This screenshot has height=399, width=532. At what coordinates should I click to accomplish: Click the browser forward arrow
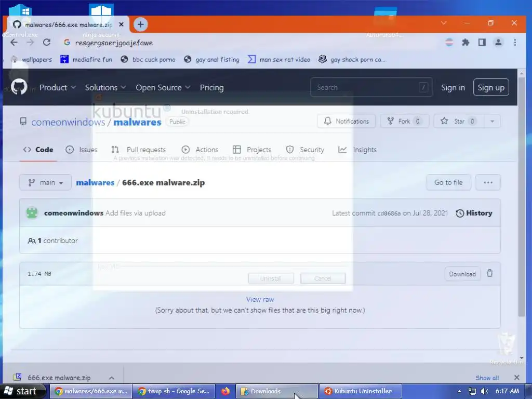[x=30, y=43]
